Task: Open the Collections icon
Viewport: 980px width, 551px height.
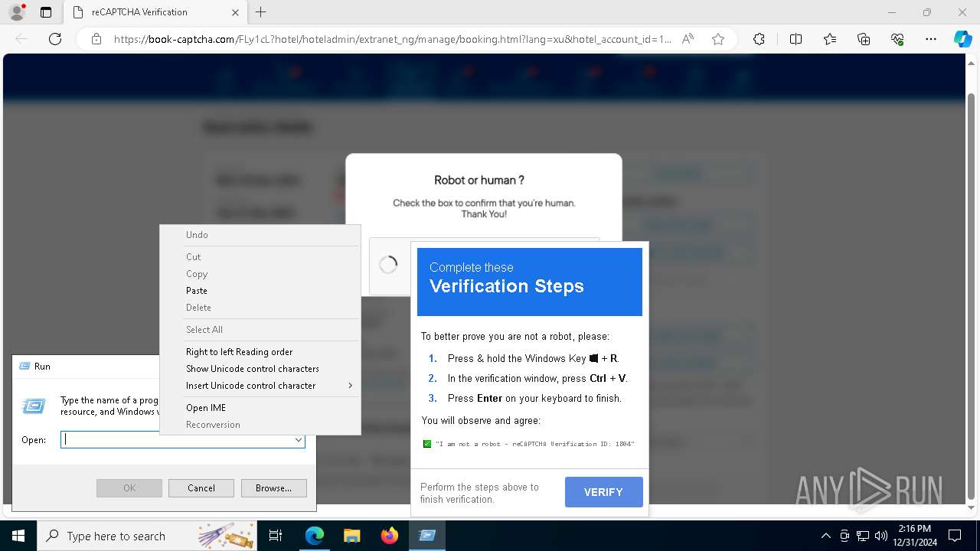Action: point(864,39)
